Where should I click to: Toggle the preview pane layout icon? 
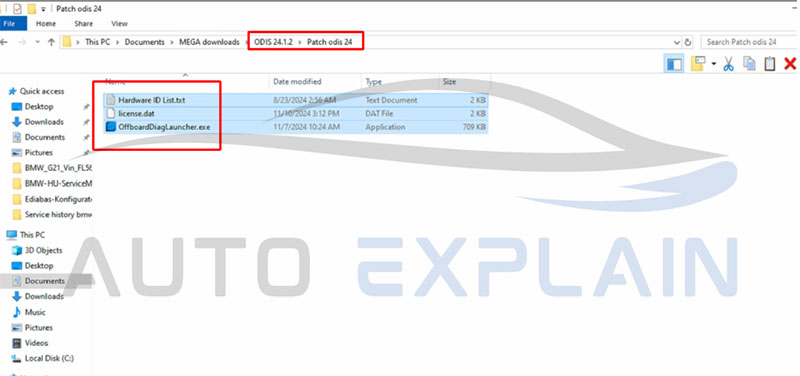tap(674, 64)
